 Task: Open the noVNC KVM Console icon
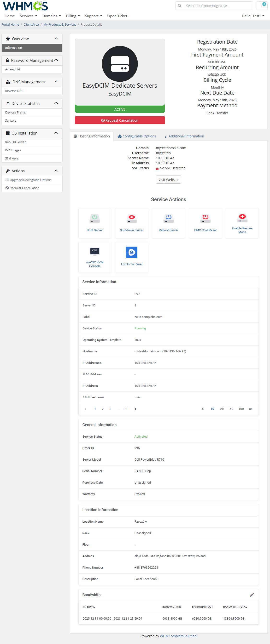pos(95,252)
